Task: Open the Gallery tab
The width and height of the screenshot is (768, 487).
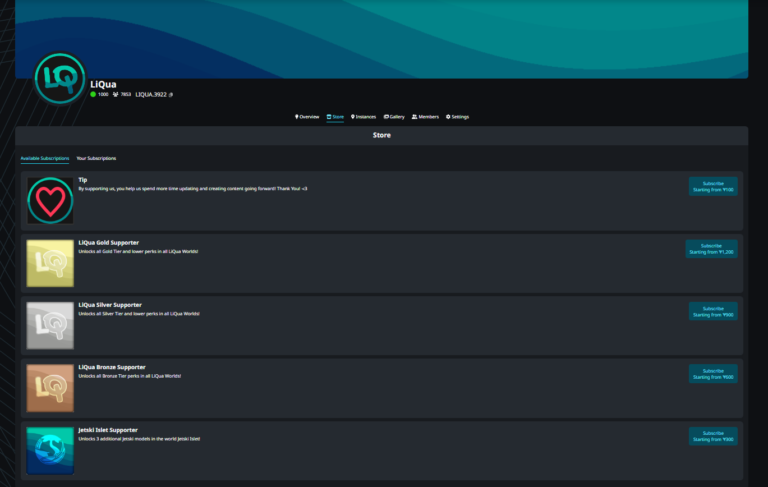Action: 394,117
